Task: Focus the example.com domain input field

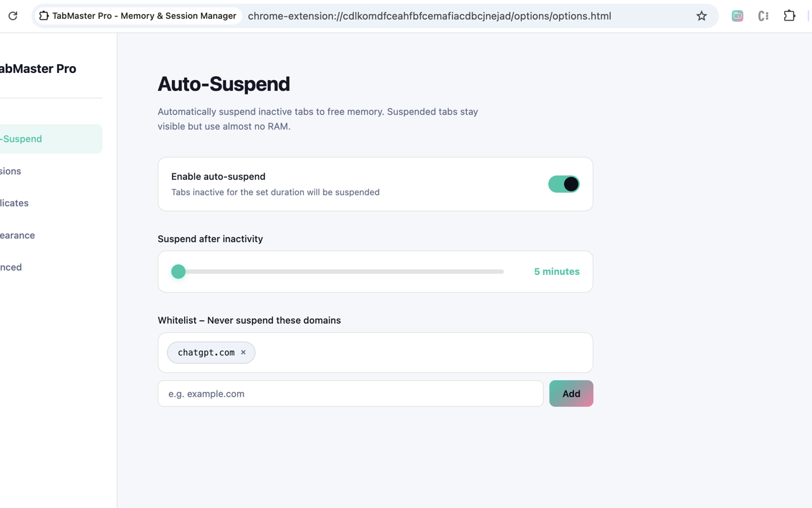Action: [350, 394]
